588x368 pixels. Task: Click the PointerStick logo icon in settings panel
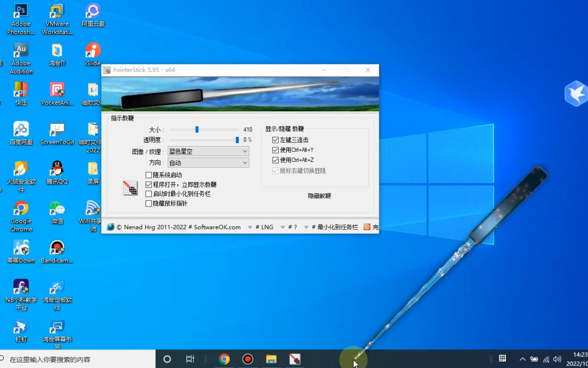(130, 188)
